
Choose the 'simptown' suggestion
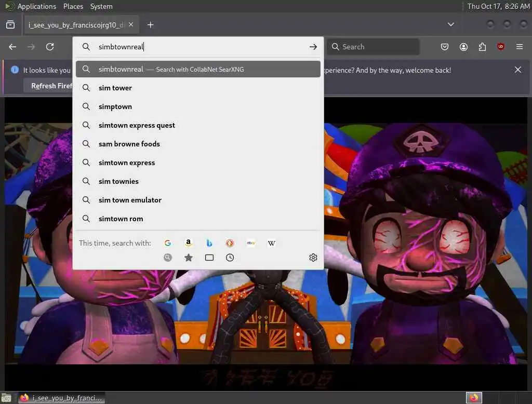tap(198, 106)
